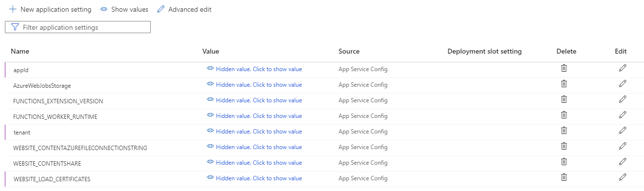Edit WEBSITE_CONTENTAZUREFILECONNECTIONSTRING pencil icon

(x=622, y=146)
